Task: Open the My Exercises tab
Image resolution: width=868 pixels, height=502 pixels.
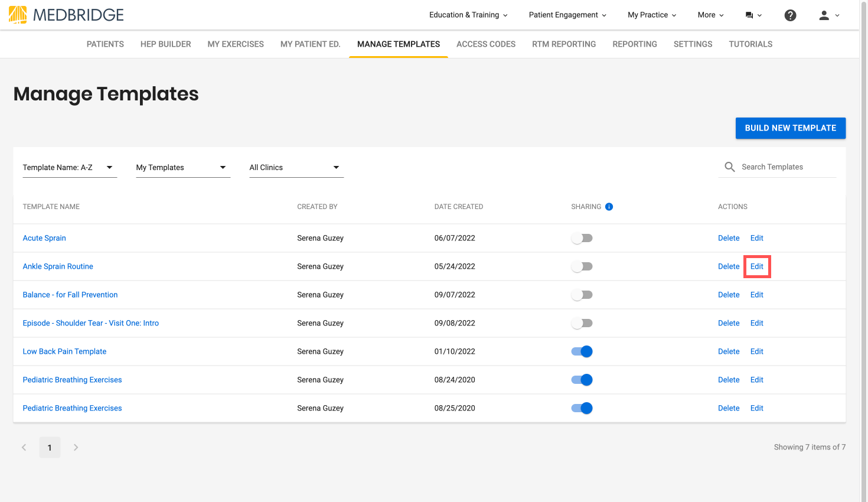Action: (236, 44)
